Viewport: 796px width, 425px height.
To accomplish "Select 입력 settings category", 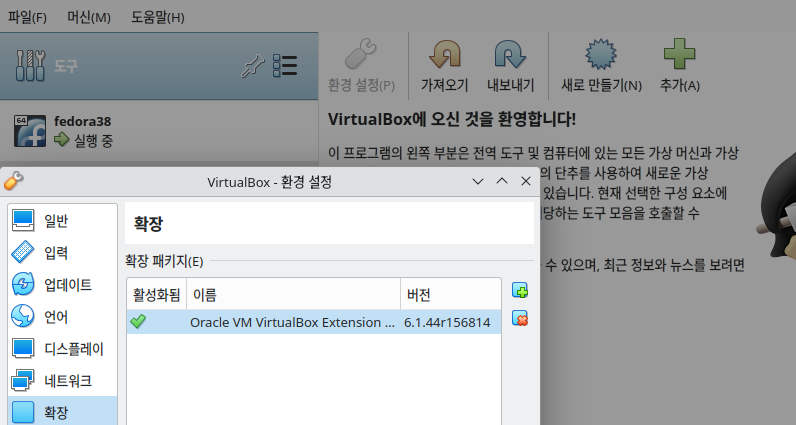I will [x=63, y=253].
